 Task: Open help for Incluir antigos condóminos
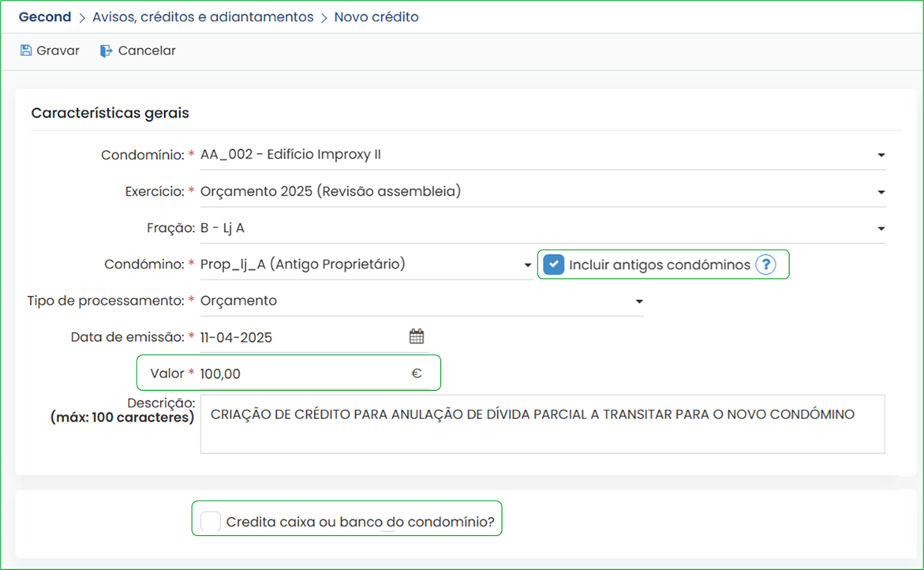765,264
